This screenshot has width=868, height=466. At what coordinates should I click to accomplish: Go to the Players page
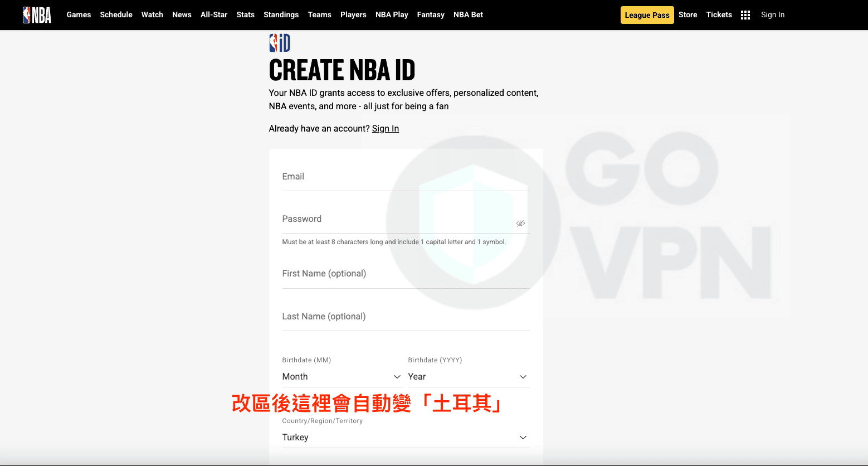click(x=353, y=15)
